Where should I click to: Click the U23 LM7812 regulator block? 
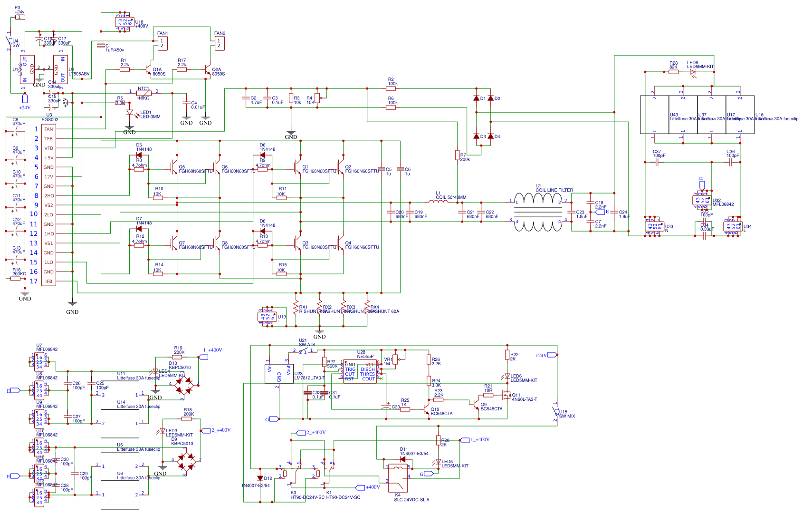coord(279,373)
